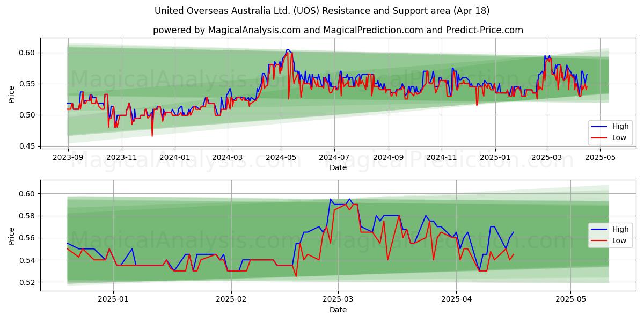Click the '2024-07' tick label on top chart
This screenshot has height=322, width=644.
point(334,158)
